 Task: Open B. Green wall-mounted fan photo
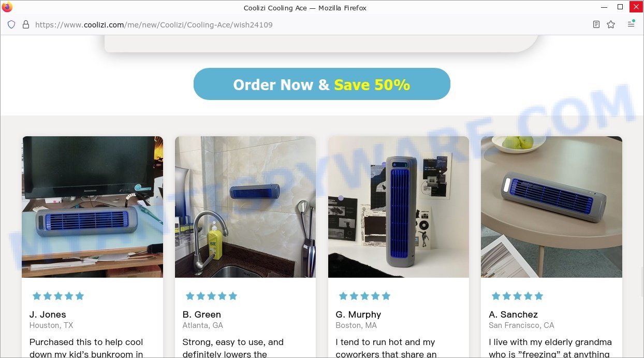coord(245,207)
